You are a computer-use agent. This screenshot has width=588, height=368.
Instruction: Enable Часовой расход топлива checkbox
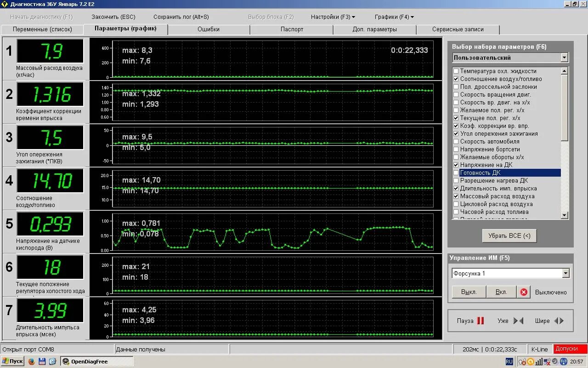click(x=456, y=212)
